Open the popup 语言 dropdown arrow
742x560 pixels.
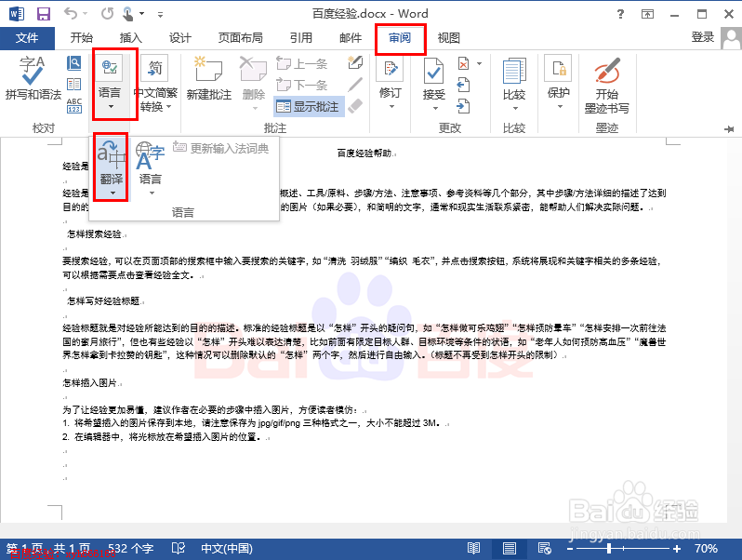(152, 193)
